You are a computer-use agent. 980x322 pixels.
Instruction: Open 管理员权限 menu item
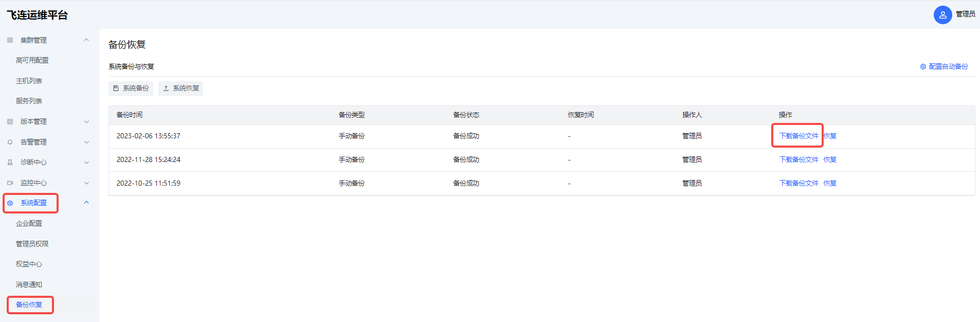(x=32, y=244)
